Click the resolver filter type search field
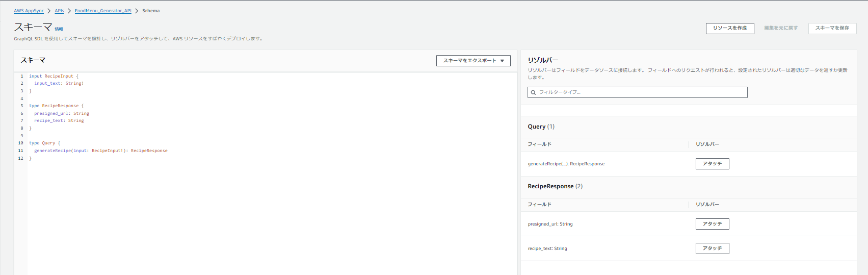 637,92
